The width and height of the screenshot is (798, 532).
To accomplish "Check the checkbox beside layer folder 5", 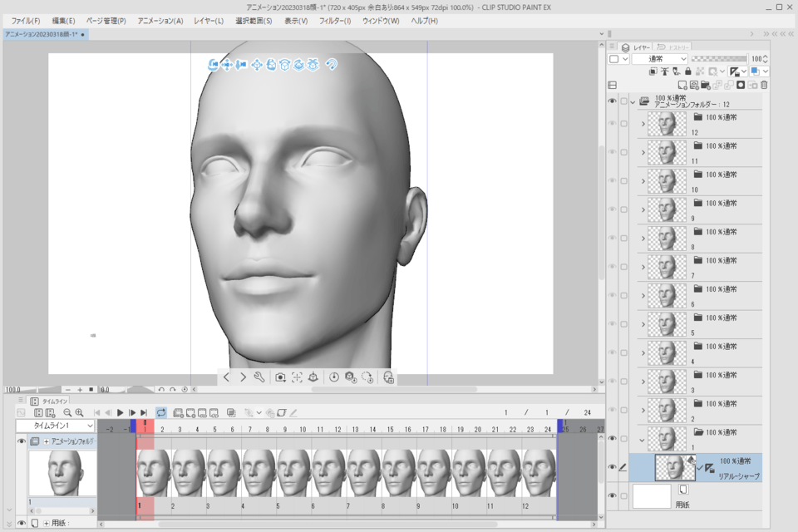I will (x=624, y=324).
